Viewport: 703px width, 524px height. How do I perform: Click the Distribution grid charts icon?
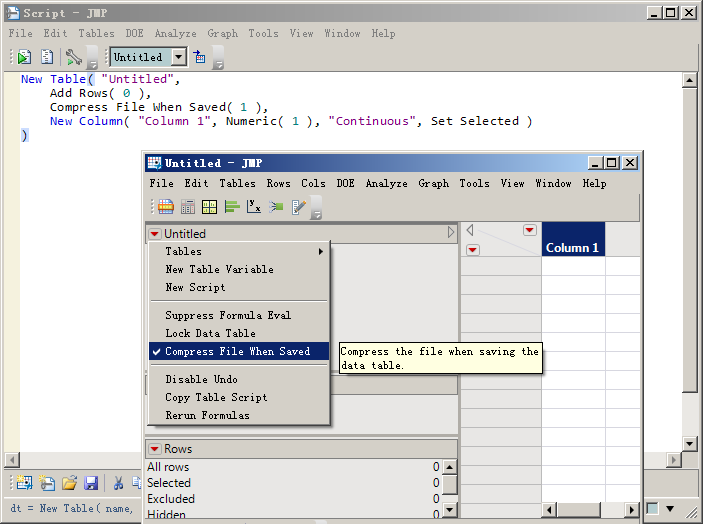pos(209,207)
